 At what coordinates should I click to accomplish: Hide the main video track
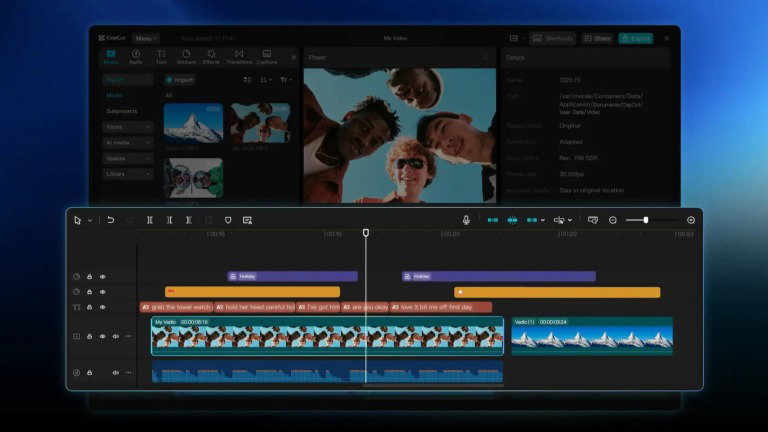pyautogui.click(x=102, y=336)
